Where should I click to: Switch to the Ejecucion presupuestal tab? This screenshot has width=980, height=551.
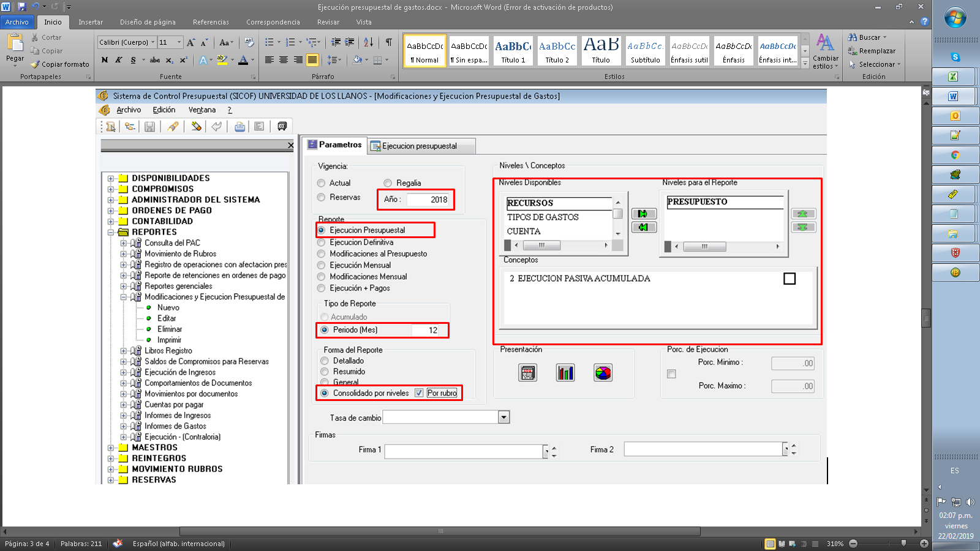pyautogui.click(x=419, y=146)
